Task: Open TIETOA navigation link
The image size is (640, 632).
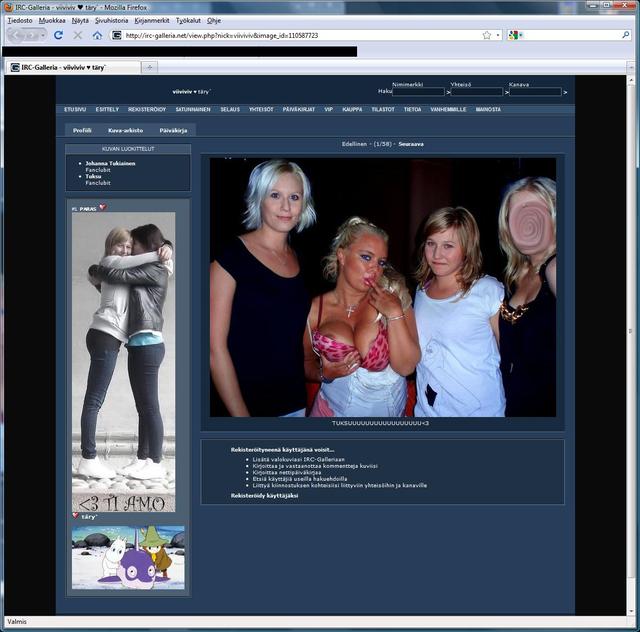Action: (x=412, y=109)
